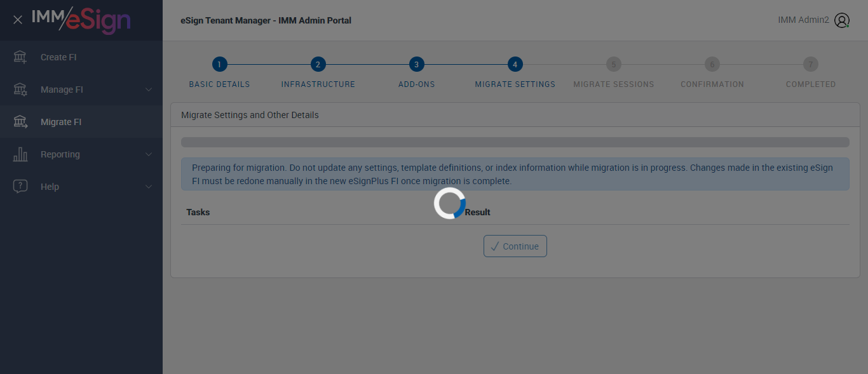Click the eSign Tenant Manager portal title
Screen dimensions: 868x374
pyautogui.click(x=266, y=20)
